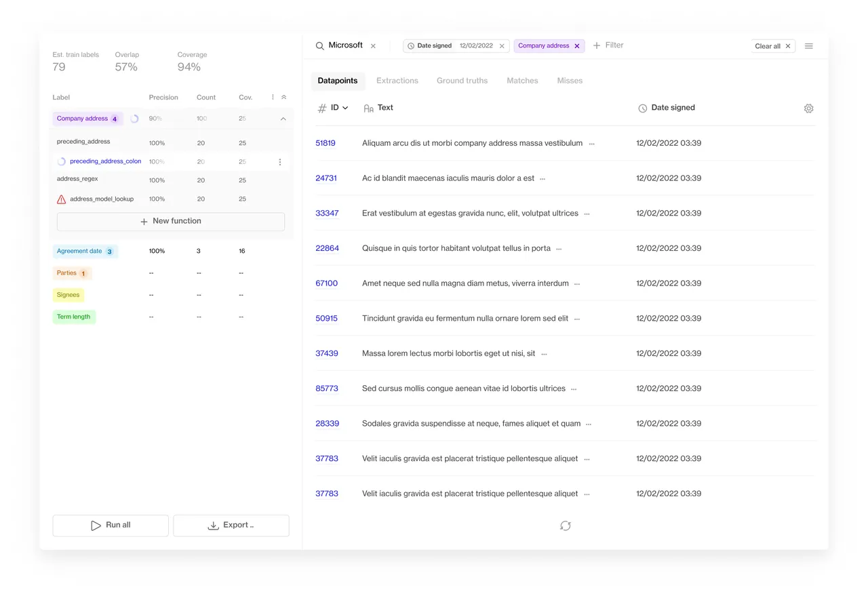The height and width of the screenshot is (596, 868).
Task: Open datapoint ID 85773
Action: click(327, 389)
